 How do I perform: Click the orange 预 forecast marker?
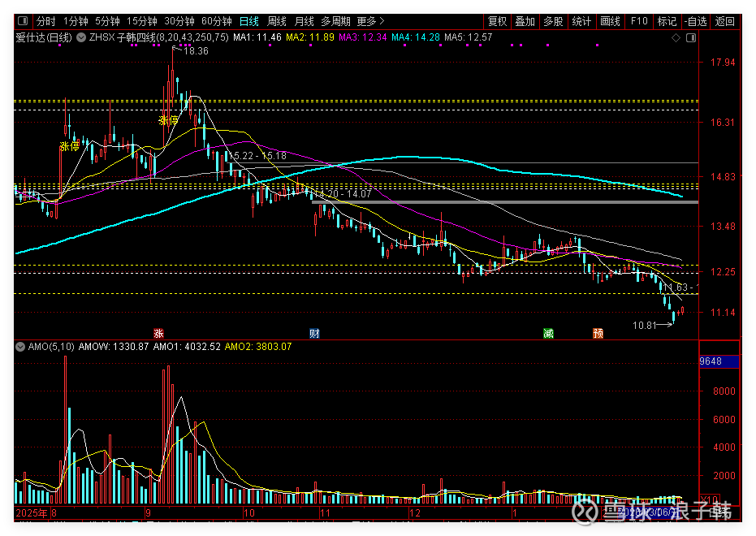pos(598,333)
